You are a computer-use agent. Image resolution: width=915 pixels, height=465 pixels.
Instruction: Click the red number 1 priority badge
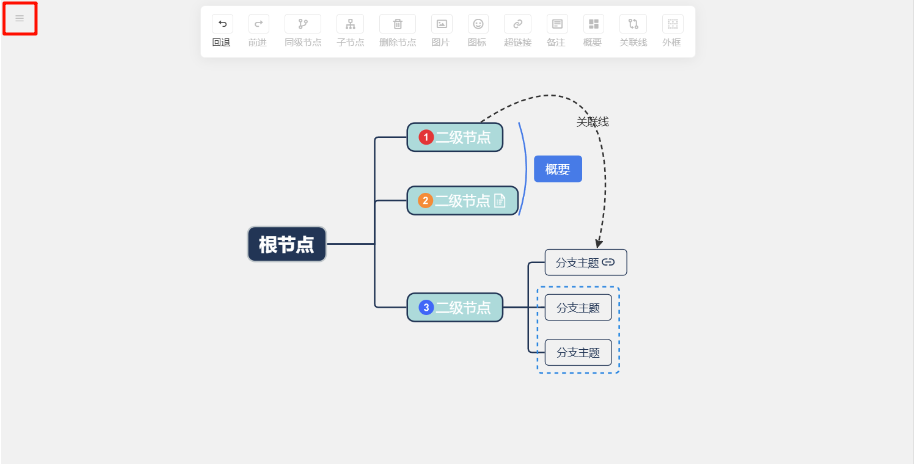point(426,138)
